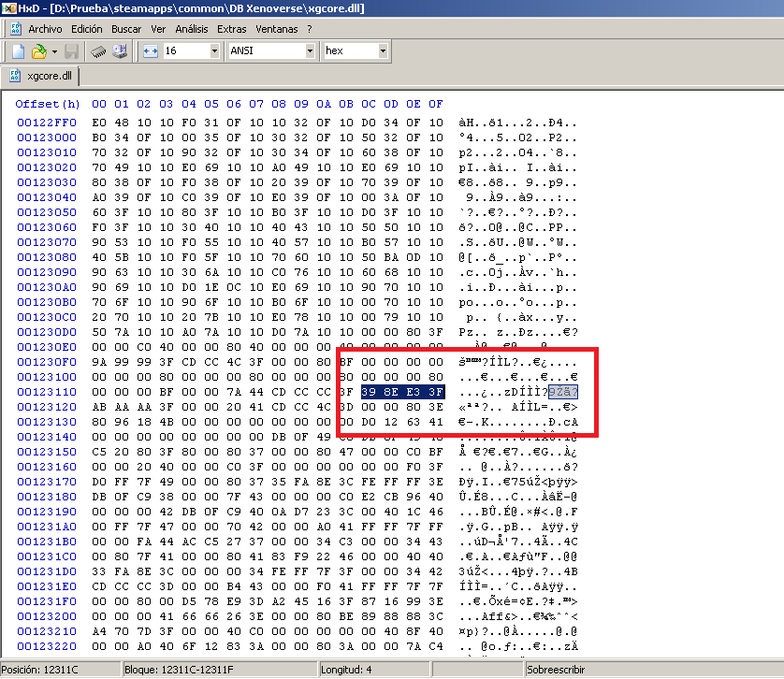Click the document icon in the menu bar

[x=16, y=29]
